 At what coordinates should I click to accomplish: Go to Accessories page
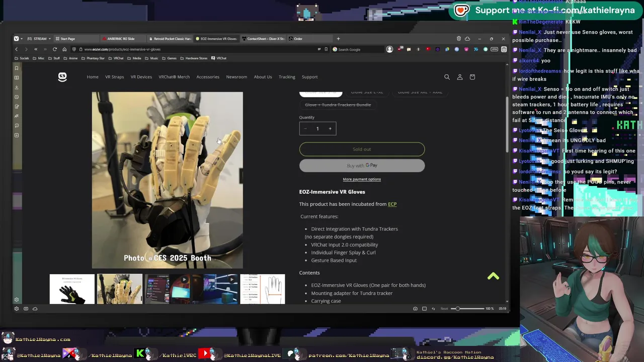coord(208,77)
